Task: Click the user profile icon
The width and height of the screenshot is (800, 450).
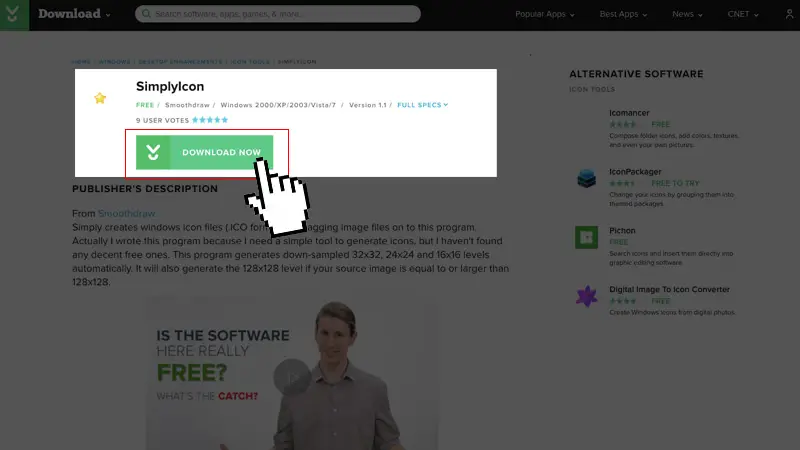Action: coord(789,14)
